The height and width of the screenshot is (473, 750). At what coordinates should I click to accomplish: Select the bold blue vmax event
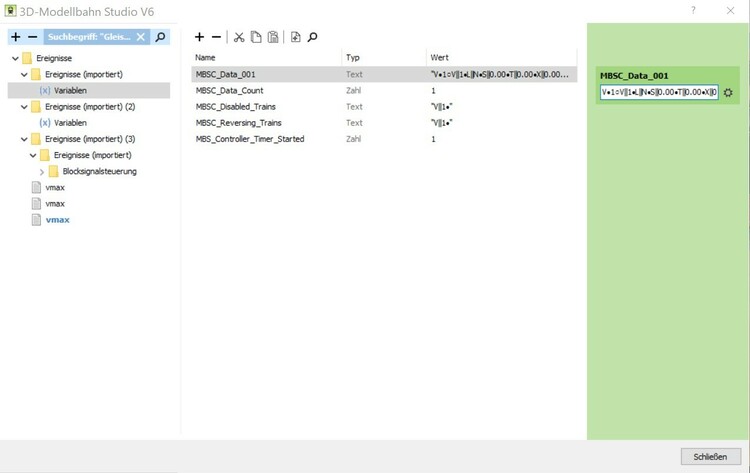tap(57, 220)
